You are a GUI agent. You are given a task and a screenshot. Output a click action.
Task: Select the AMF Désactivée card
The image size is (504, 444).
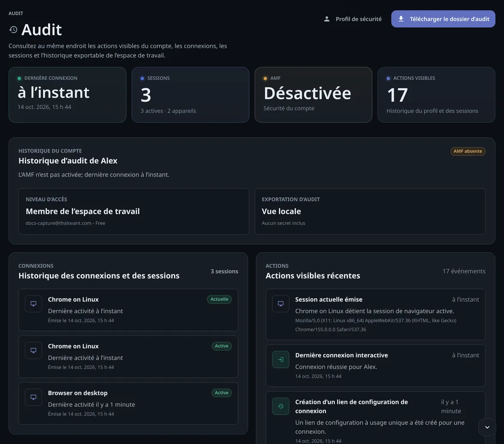313,94
